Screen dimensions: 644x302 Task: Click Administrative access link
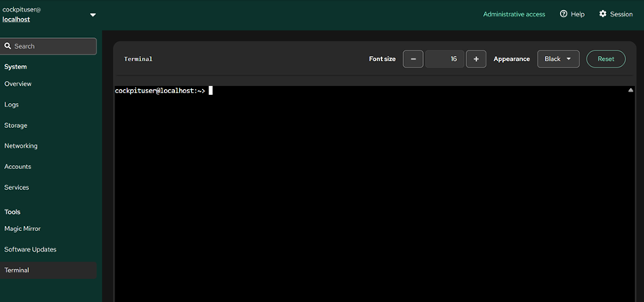514,14
